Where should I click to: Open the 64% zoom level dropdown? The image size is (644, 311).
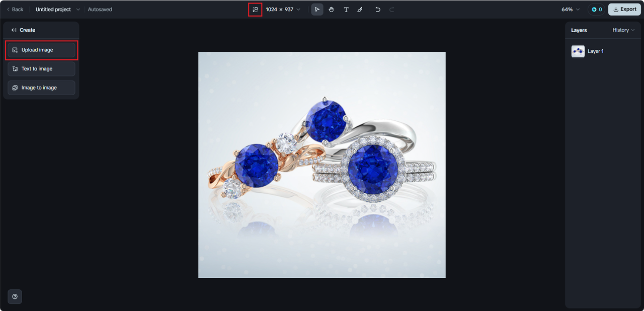coord(571,10)
